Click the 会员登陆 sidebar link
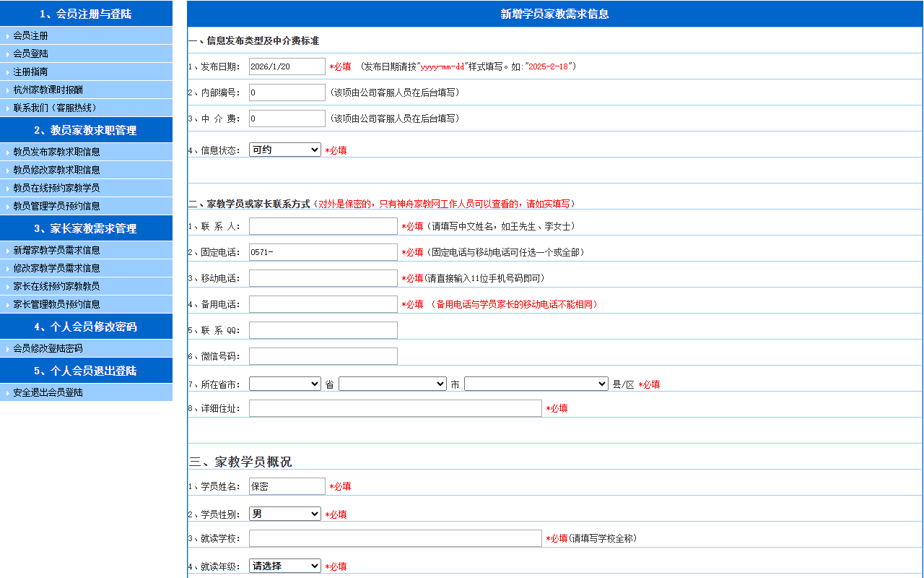Viewport: 924px width, 578px height. (30, 53)
